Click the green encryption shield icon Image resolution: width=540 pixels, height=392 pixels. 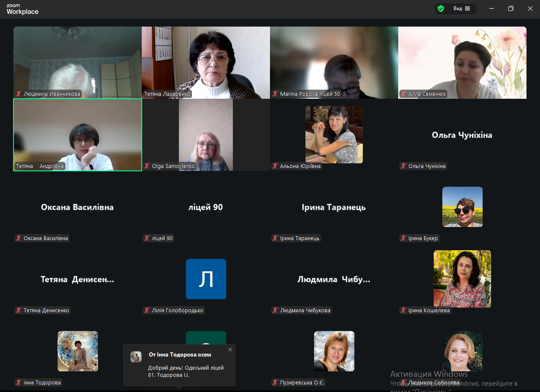pyautogui.click(x=441, y=8)
